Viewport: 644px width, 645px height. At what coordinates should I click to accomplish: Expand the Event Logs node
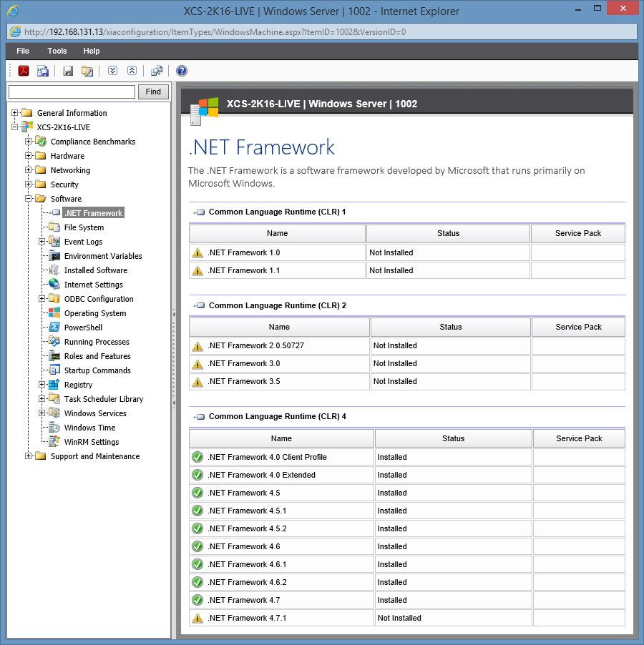click(x=42, y=242)
